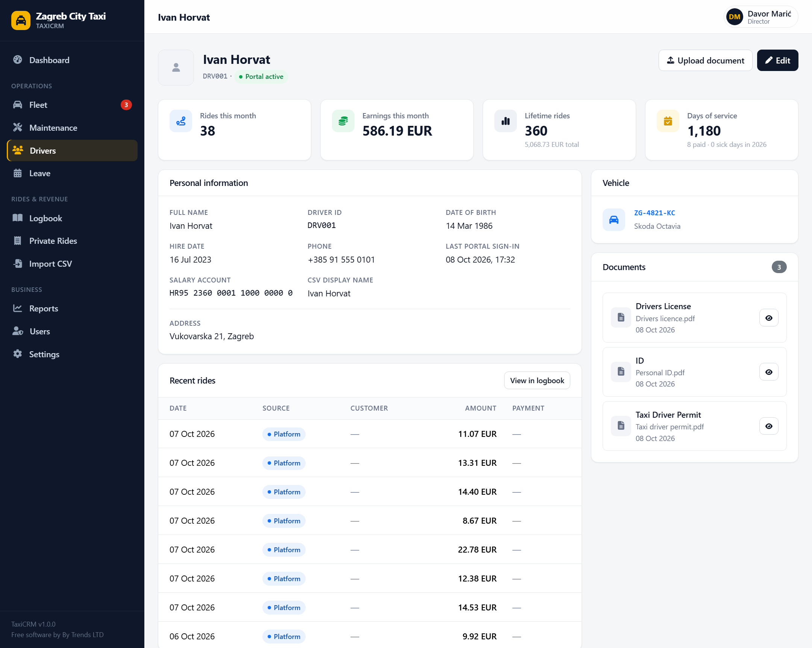812x648 pixels.
Task: Click the driver avatar placeholder icon
Action: click(x=176, y=68)
